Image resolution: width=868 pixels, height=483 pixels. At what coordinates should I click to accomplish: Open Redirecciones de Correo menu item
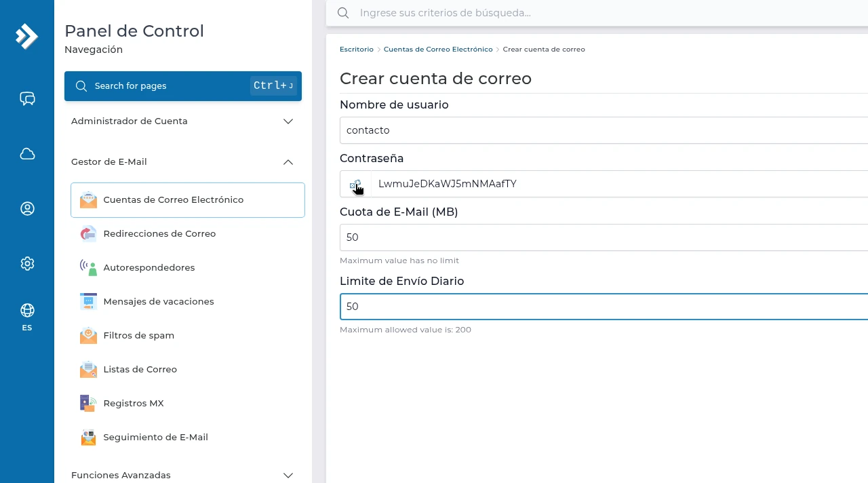tap(188, 234)
